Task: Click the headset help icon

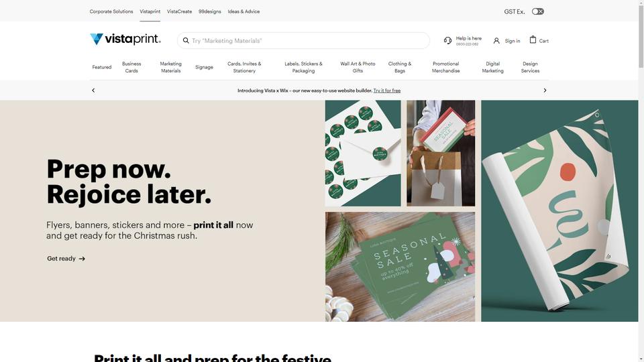Action: tap(447, 40)
